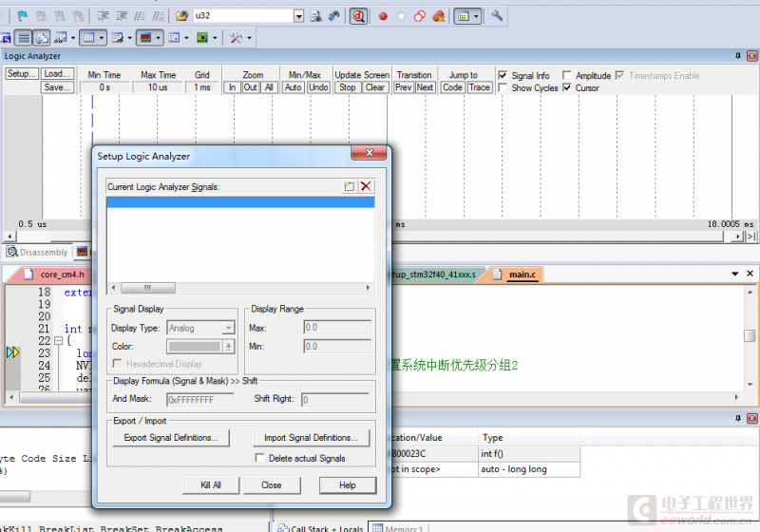
Task: Disable all breakpoints icon
Action: (x=420, y=16)
